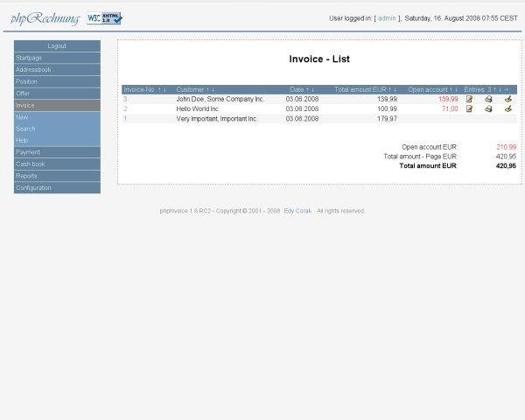The width and height of the screenshot is (525, 420).
Task: Sort by Total amount EUR arrows
Action: (x=393, y=89)
